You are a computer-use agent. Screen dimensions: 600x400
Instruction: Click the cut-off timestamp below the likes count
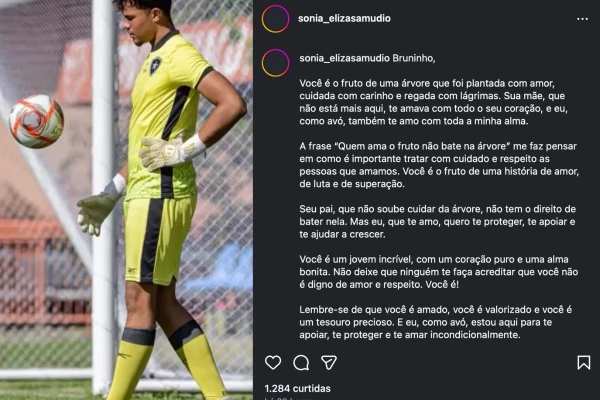(x=288, y=398)
